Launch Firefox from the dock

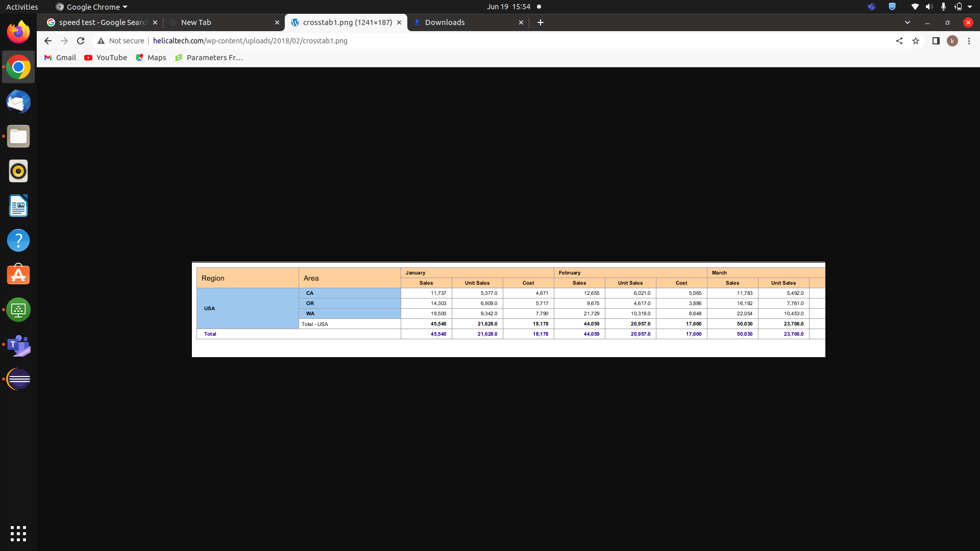tap(18, 32)
